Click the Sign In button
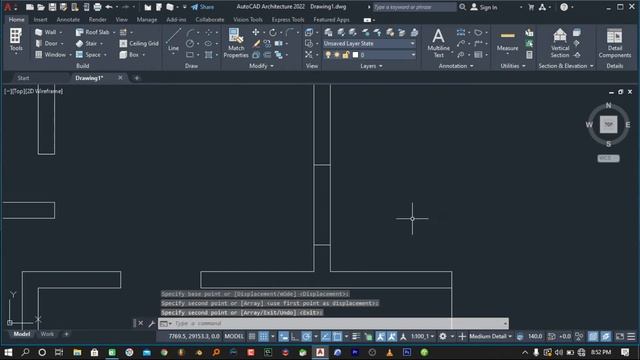 point(484,7)
